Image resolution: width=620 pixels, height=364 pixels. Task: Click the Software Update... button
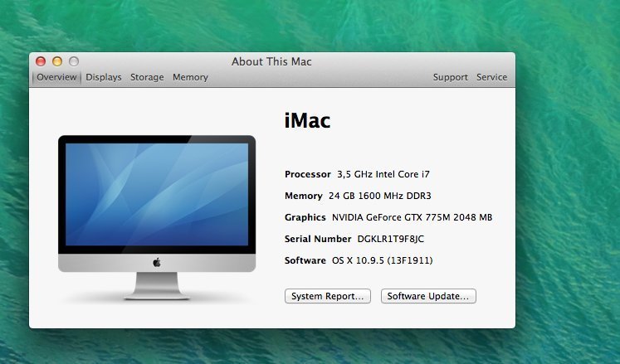click(x=428, y=296)
